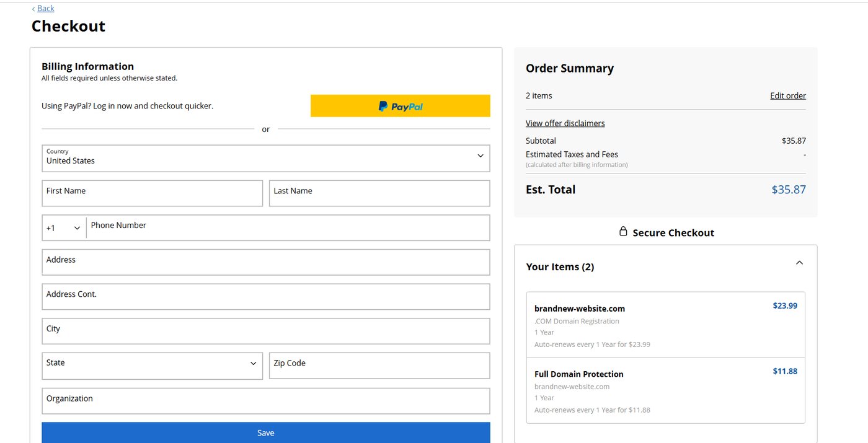Click the City input field
Viewport: 868px width, 443px height.
tap(265, 331)
